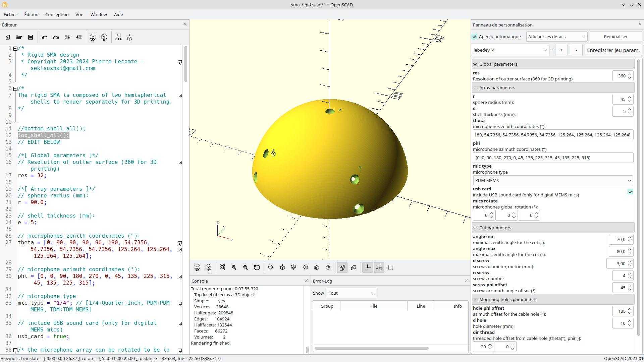Toggle the Aperçu automatique checkbox
This screenshot has width=644, height=362.
coord(476,36)
